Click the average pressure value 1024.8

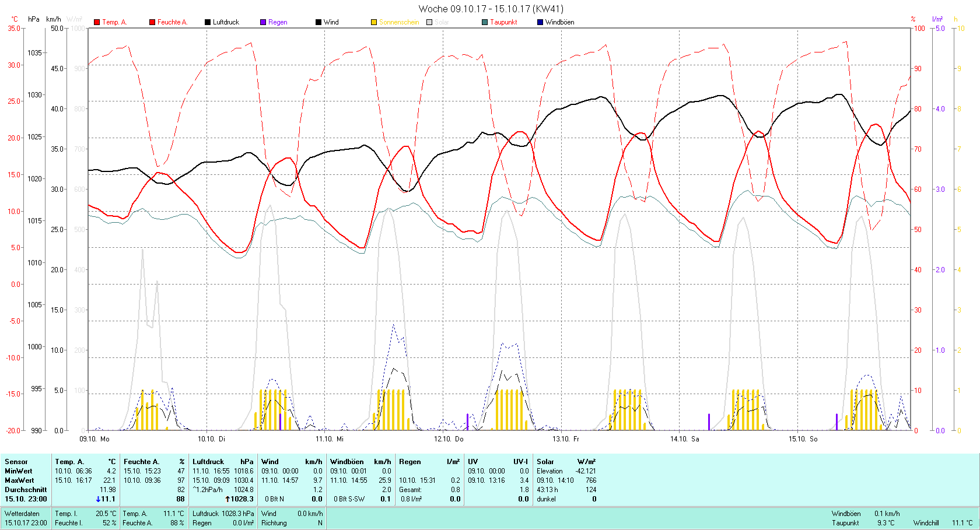pyautogui.click(x=244, y=489)
